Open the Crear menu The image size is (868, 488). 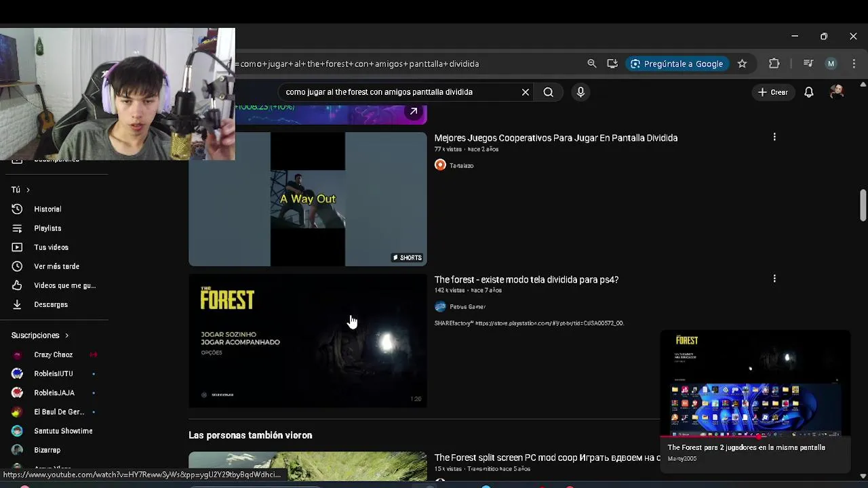click(773, 92)
